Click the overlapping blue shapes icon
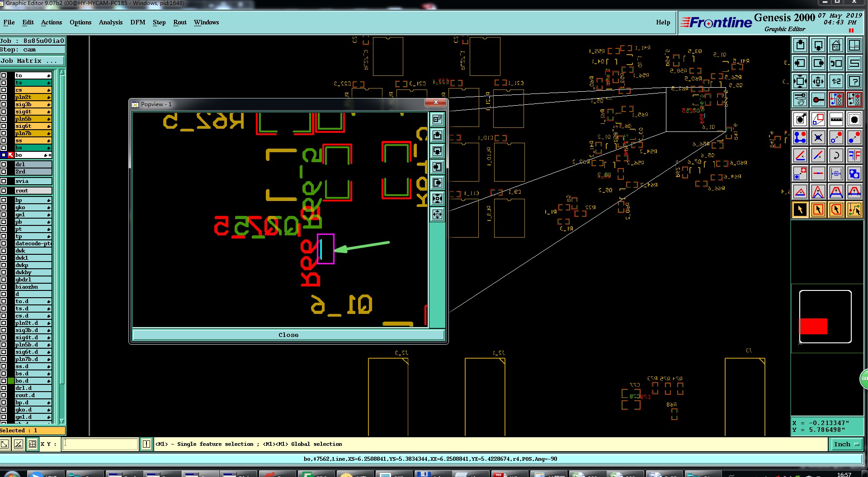 [854, 173]
